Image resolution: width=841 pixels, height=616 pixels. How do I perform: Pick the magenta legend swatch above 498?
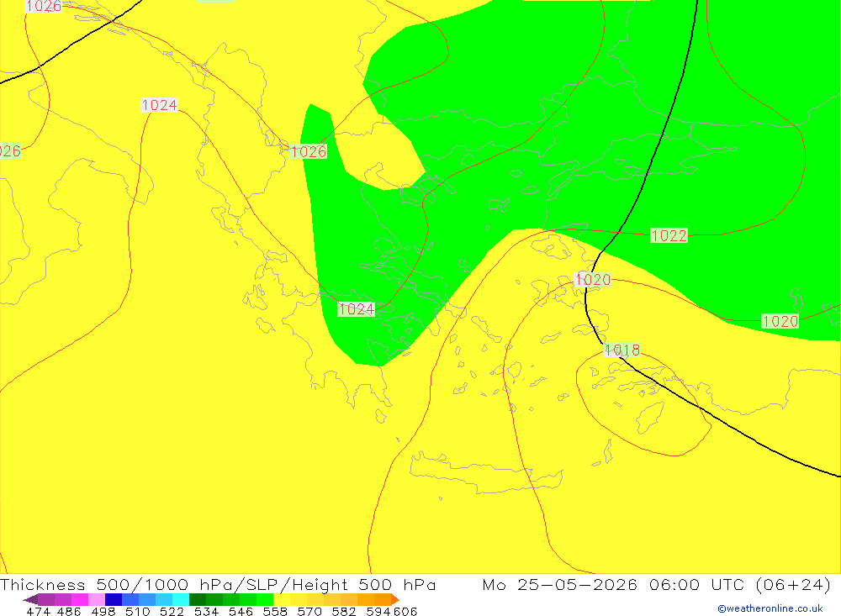80,599
